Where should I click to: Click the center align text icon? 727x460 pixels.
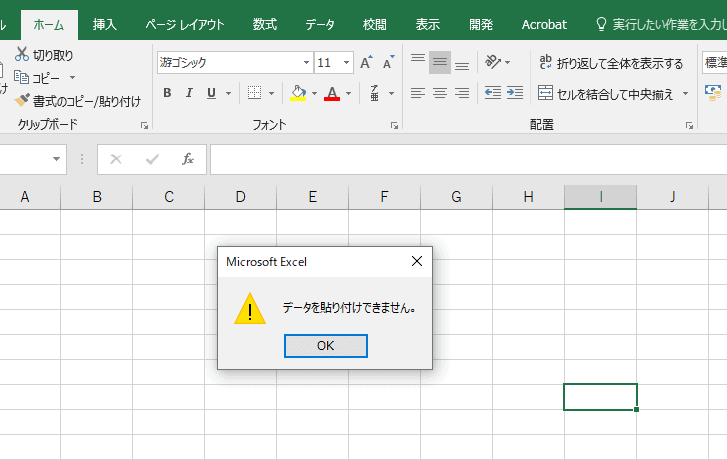440,93
